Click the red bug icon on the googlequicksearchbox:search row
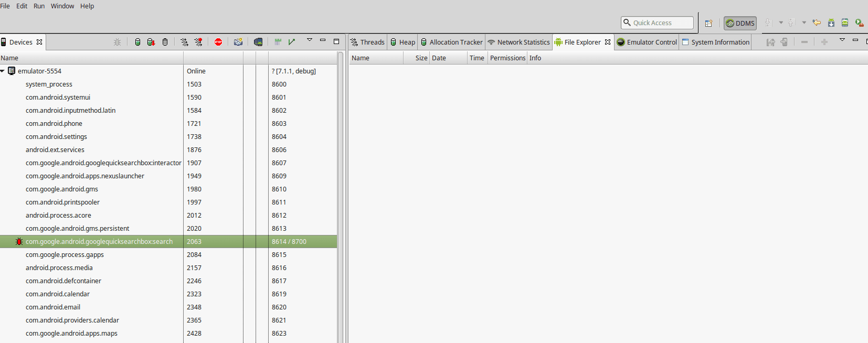This screenshot has width=868, height=343. (19, 241)
